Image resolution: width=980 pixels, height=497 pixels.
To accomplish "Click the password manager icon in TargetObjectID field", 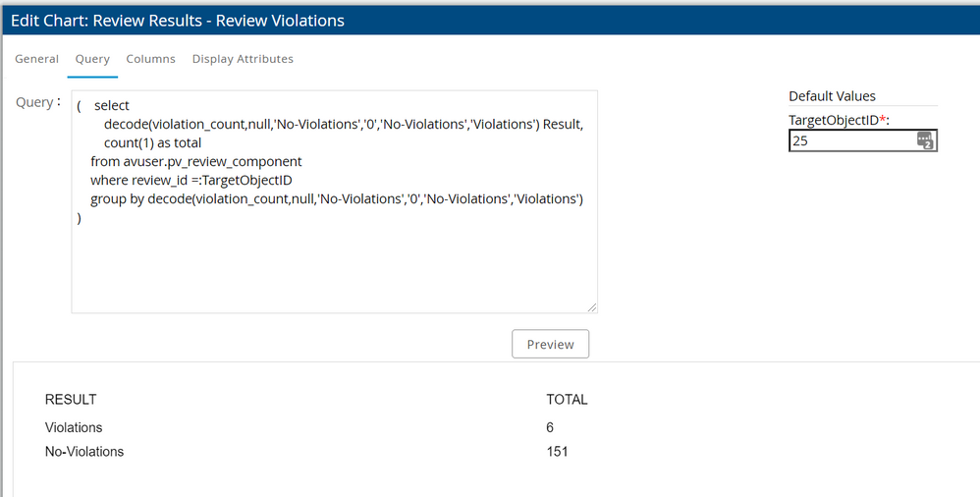I will tap(925, 141).
